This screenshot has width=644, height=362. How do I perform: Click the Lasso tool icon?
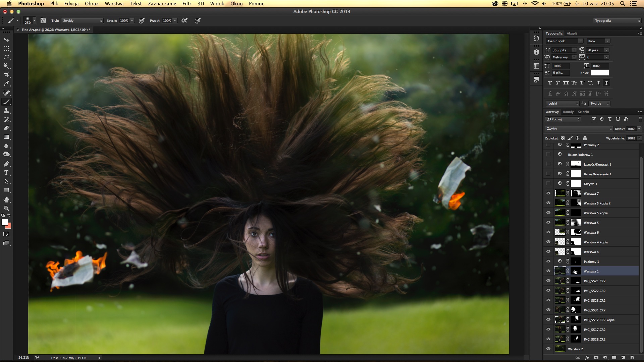click(x=7, y=57)
